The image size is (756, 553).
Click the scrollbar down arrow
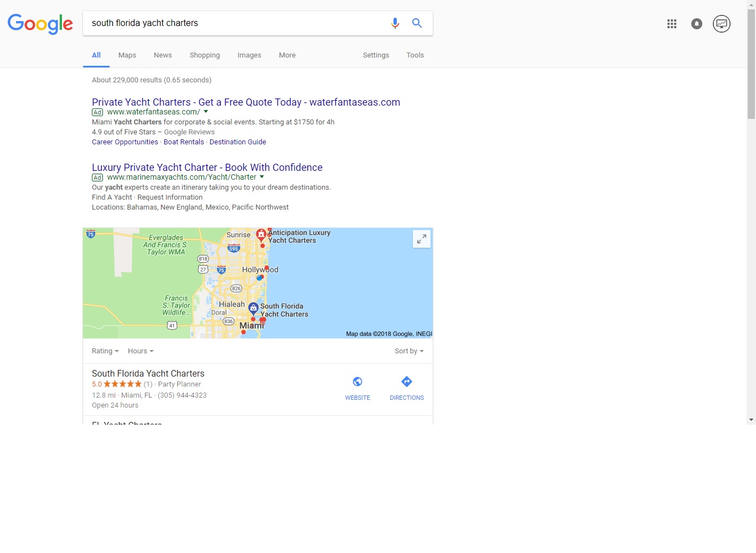click(751, 420)
